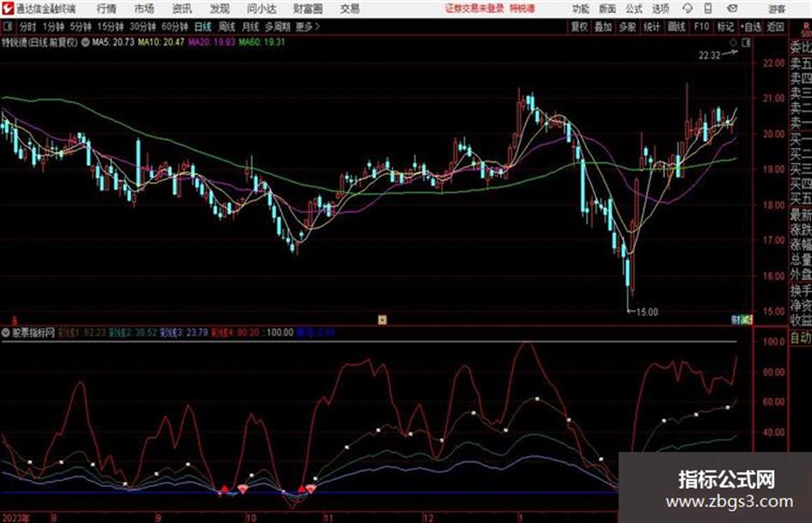Click the F10 company info button
Image resolution: width=812 pixels, height=523 pixels.
pyautogui.click(x=701, y=27)
